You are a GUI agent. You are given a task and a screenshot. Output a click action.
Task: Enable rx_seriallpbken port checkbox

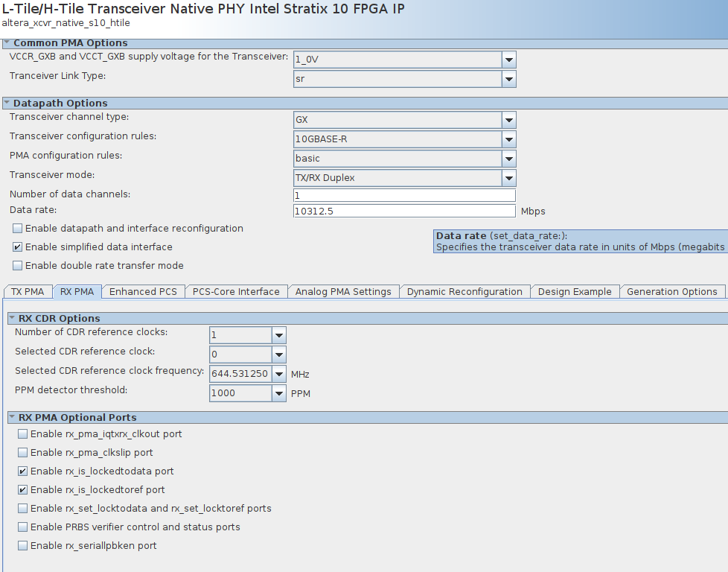coord(23,545)
